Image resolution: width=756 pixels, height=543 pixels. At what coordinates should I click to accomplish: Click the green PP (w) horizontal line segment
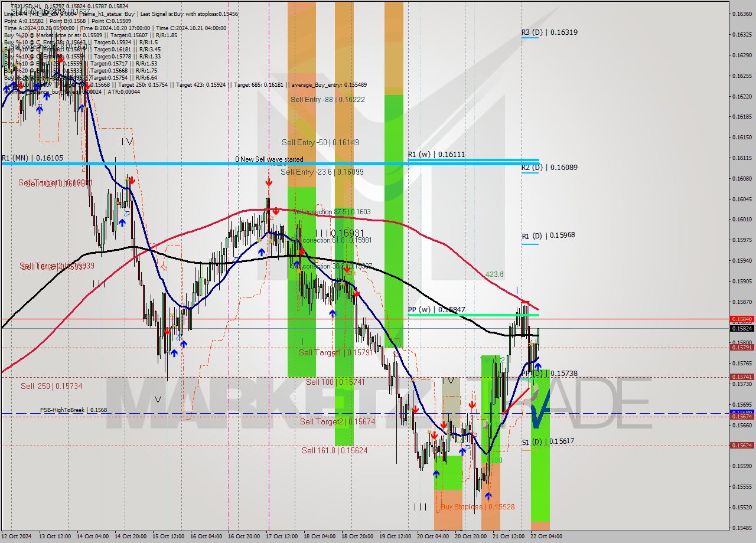(472, 315)
